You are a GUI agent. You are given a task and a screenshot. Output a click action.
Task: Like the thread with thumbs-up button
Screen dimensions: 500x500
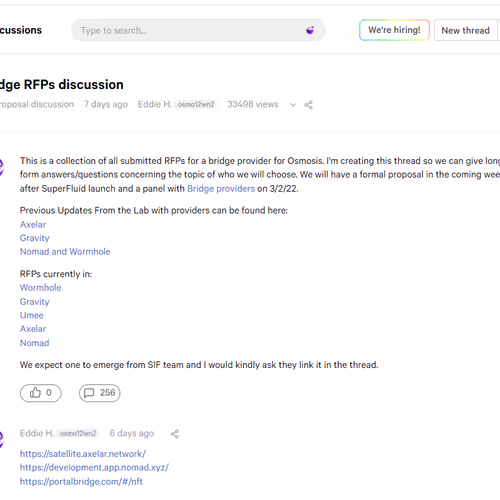click(41, 393)
